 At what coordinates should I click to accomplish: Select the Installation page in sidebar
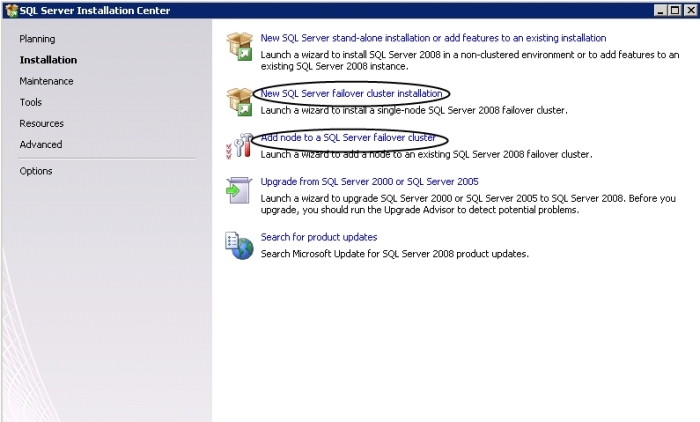[x=48, y=60]
